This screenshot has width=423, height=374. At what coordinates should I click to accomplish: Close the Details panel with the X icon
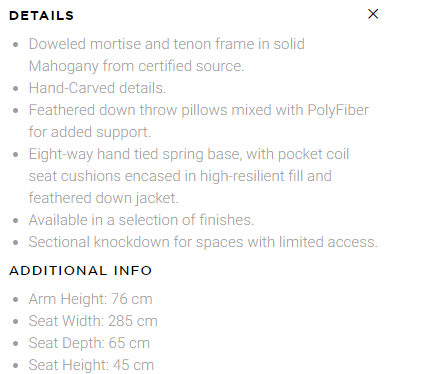(x=373, y=14)
